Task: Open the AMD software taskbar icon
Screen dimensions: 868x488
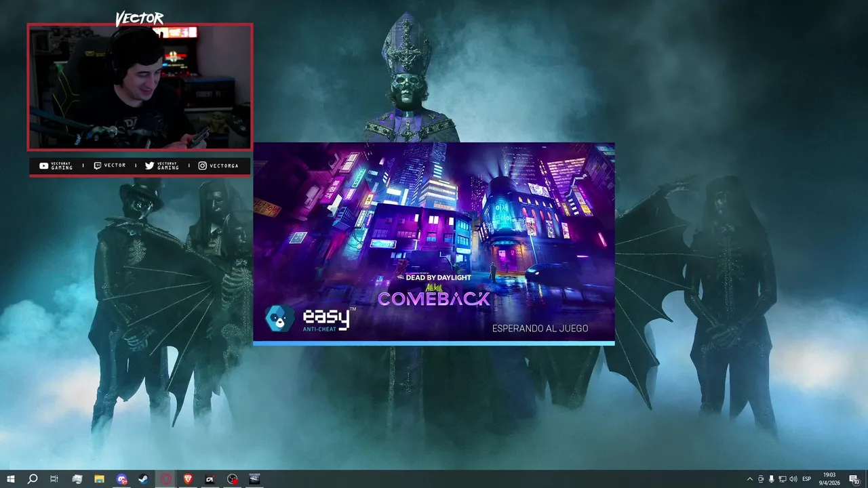Action: 210,479
